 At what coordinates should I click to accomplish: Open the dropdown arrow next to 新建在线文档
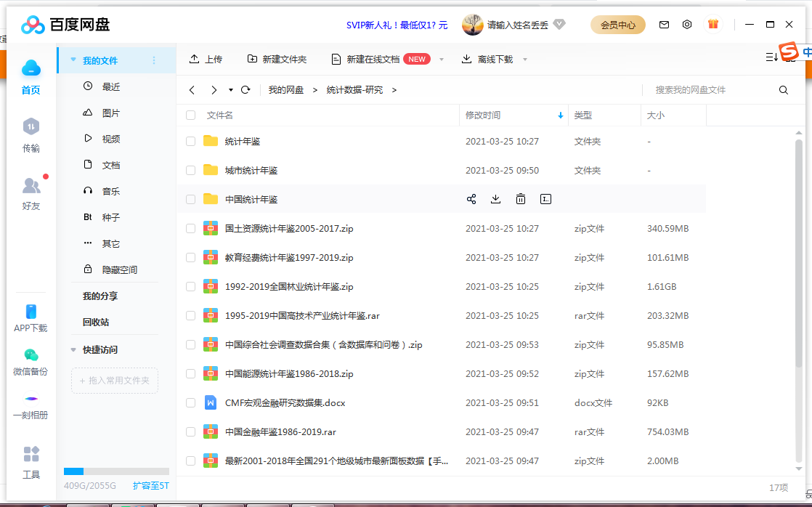tap(442, 60)
